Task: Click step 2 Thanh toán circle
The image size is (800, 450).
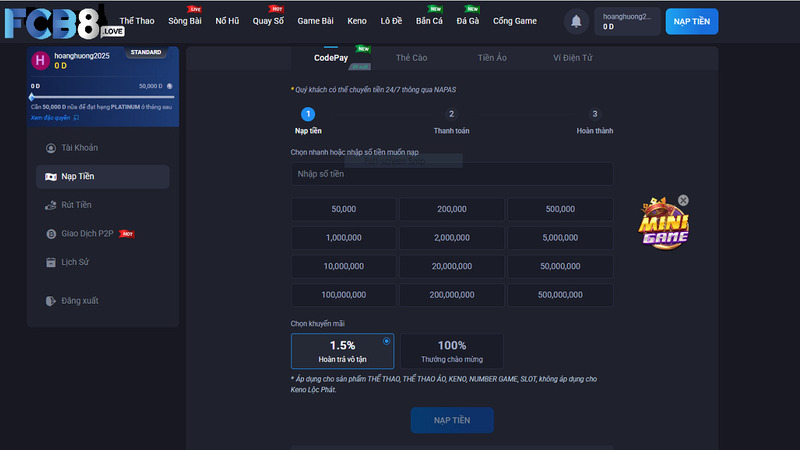Action: tap(451, 114)
